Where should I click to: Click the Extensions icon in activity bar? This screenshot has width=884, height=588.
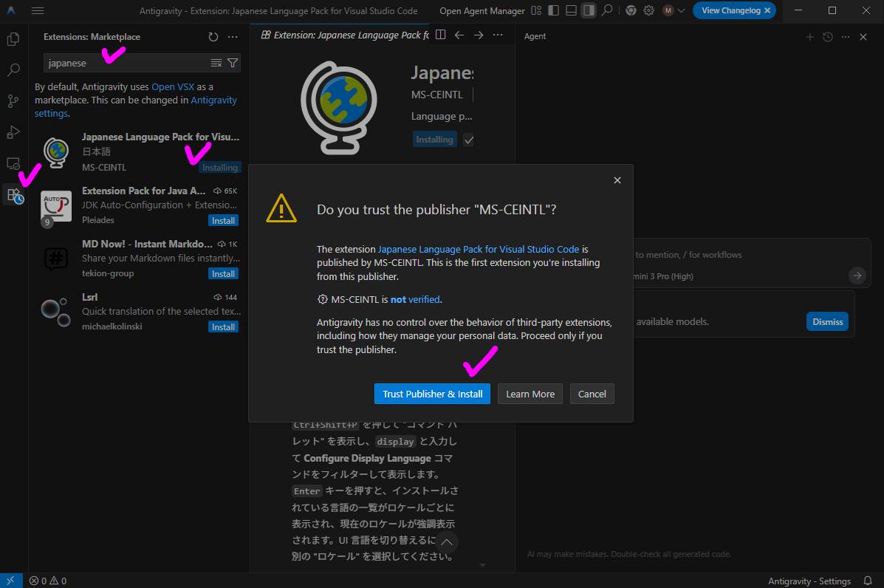pyautogui.click(x=14, y=195)
